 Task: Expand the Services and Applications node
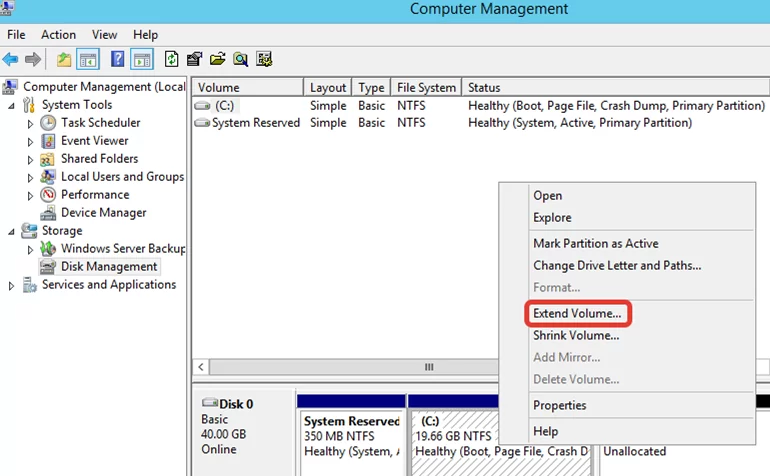click(x=11, y=285)
